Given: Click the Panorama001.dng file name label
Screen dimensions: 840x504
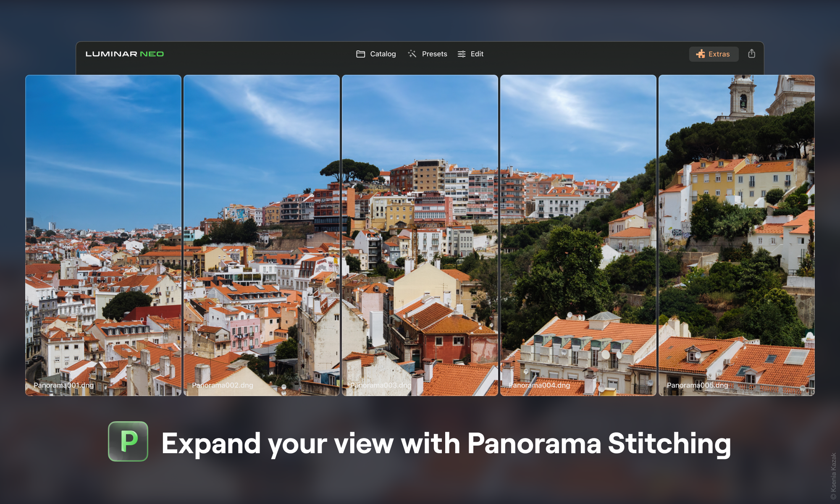Looking at the screenshot, I should coord(63,385).
